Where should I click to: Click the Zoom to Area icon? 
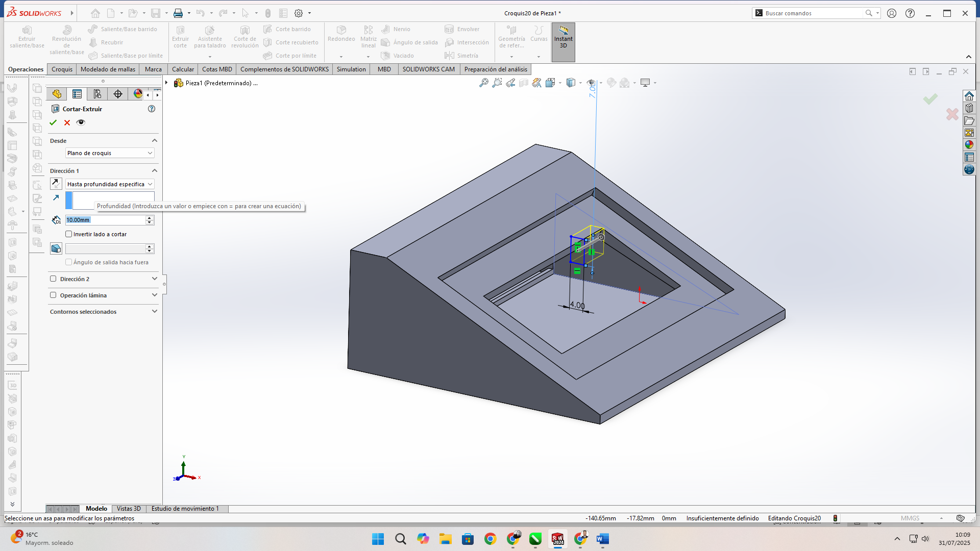[x=497, y=83]
